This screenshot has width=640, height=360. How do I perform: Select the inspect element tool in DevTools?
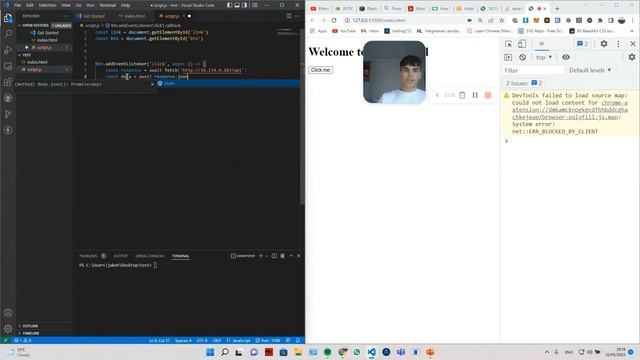508,44
